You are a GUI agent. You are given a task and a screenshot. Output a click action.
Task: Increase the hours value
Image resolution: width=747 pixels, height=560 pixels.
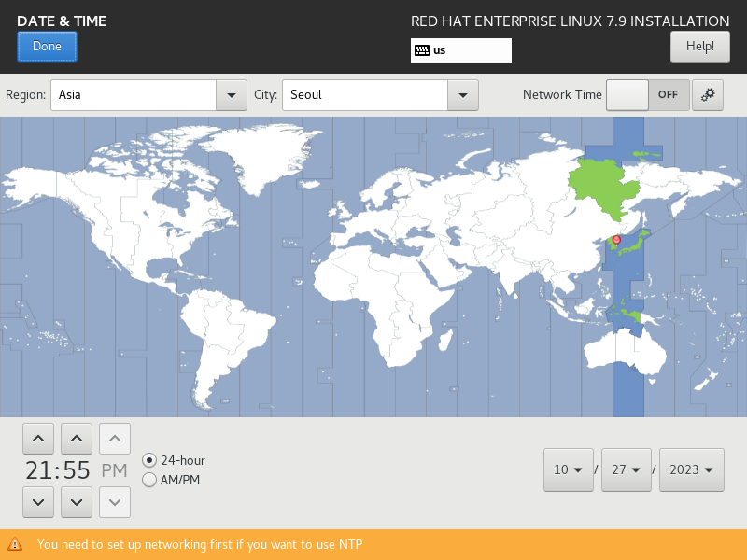38,439
